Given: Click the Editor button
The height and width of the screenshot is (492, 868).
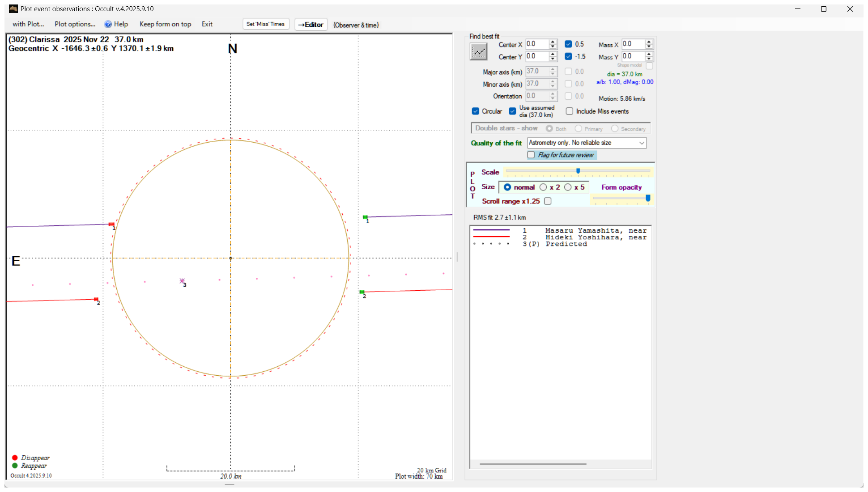Looking at the screenshot, I should (311, 25).
